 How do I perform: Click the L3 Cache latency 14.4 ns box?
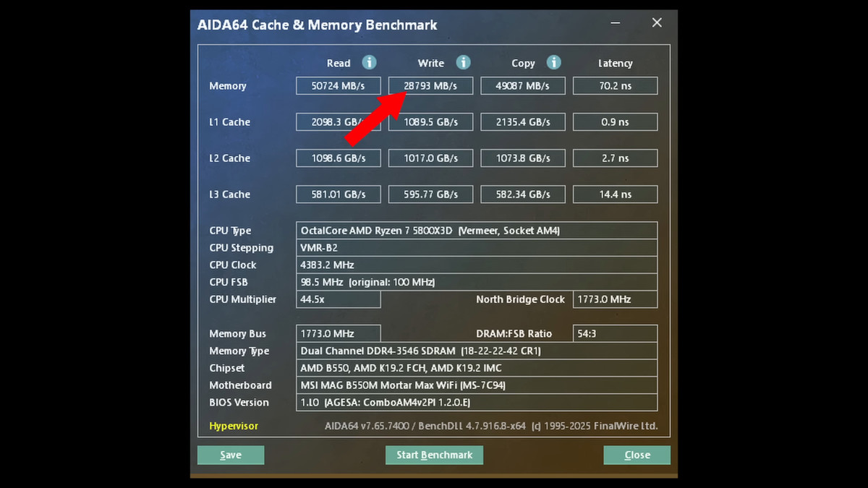click(x=615, y=194)
